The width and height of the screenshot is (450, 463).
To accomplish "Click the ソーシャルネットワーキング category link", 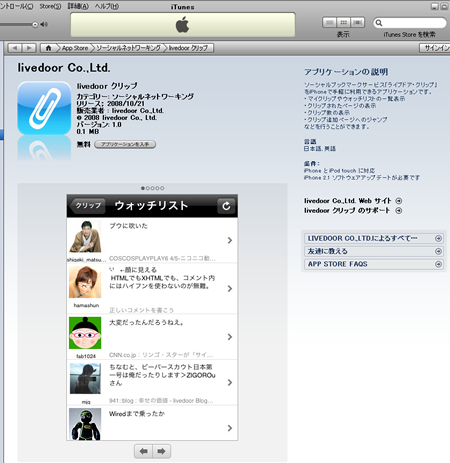I will [152, 97].
